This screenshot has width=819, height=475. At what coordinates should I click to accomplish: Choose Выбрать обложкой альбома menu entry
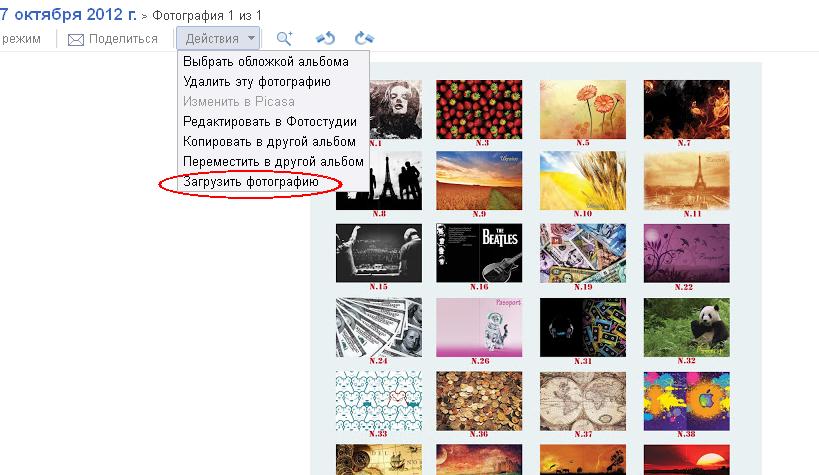pyautogui.click(x=266, y=62)
